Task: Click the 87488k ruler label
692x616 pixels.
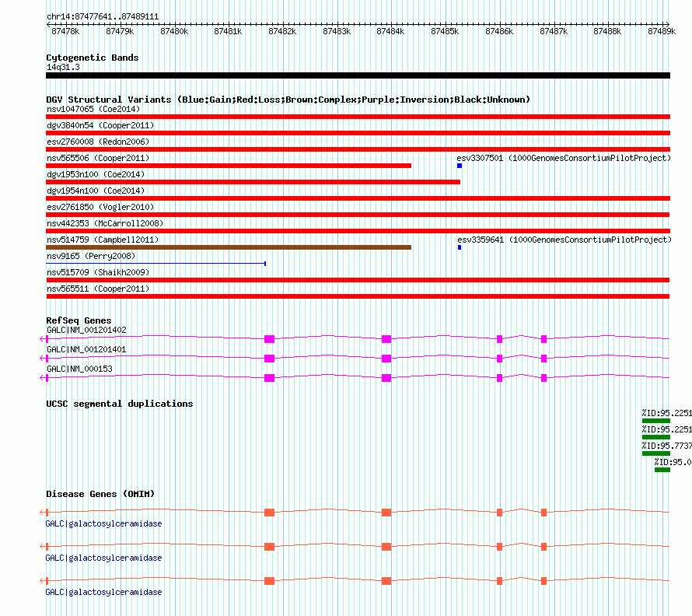Action: coord(606,31)
